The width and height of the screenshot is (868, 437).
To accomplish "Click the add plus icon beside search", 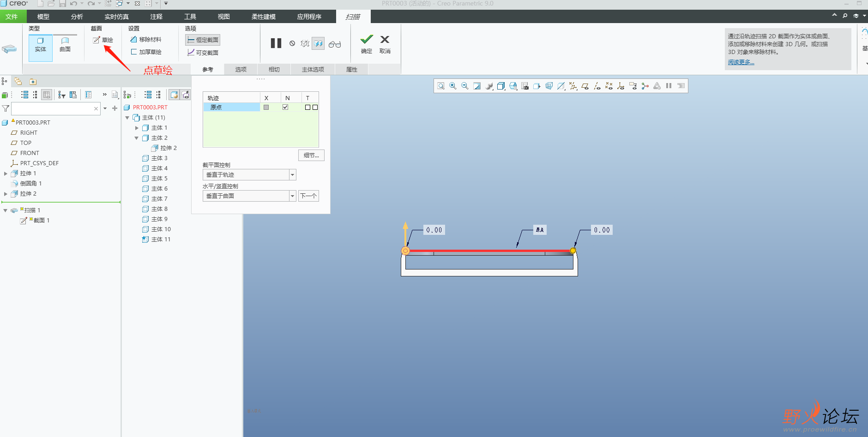I will click(x=115, y=108).
